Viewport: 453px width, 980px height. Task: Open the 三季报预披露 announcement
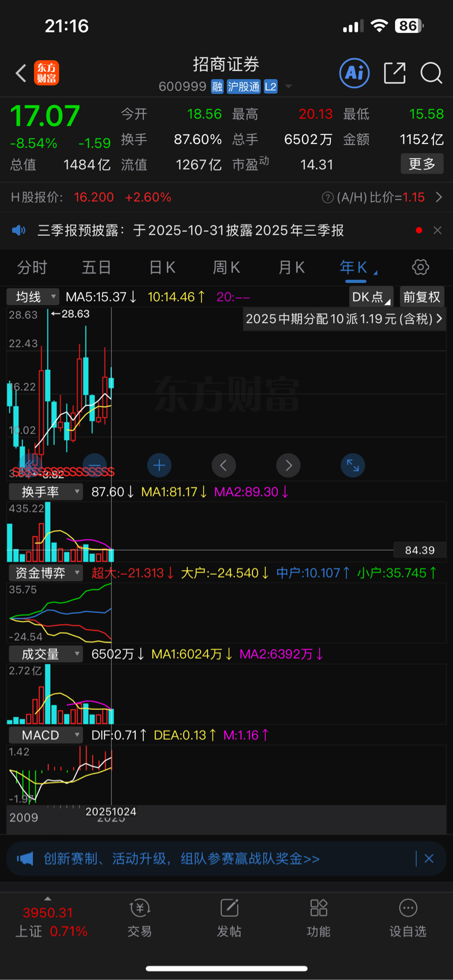tap(191, 231)
